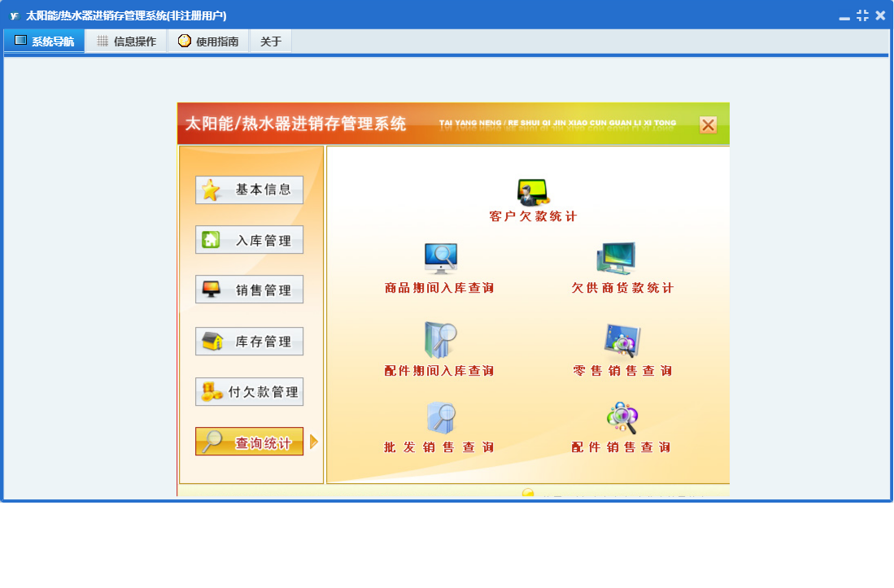
Task: Open 欠供商货款统计 (supplier payables statistics)
Action: click(618, 257)
